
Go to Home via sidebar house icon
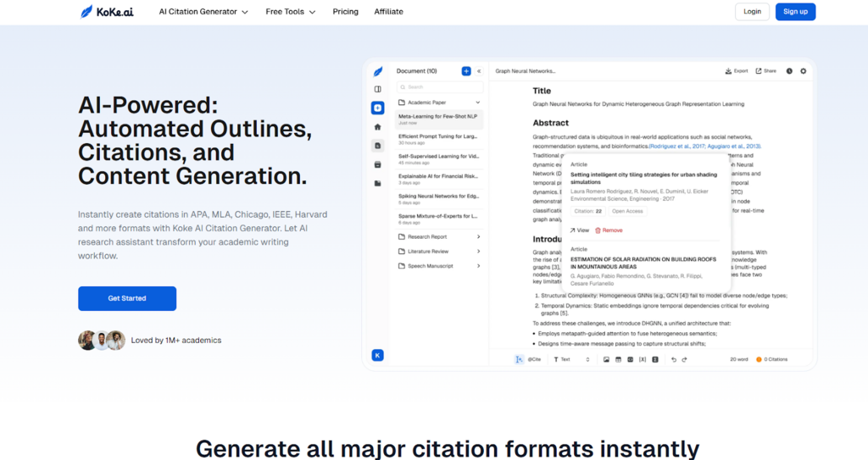[x=377, y=127]
